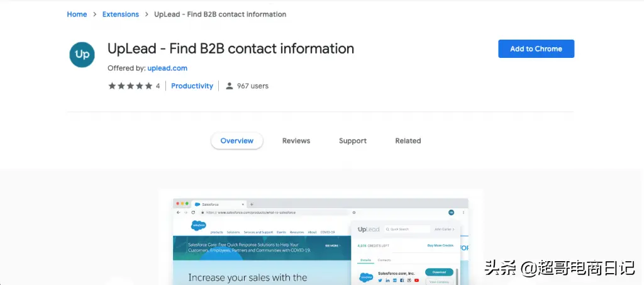Click the Add to Chrome button
The width and height of the screenshot is (644, 285).
[536, 49]
